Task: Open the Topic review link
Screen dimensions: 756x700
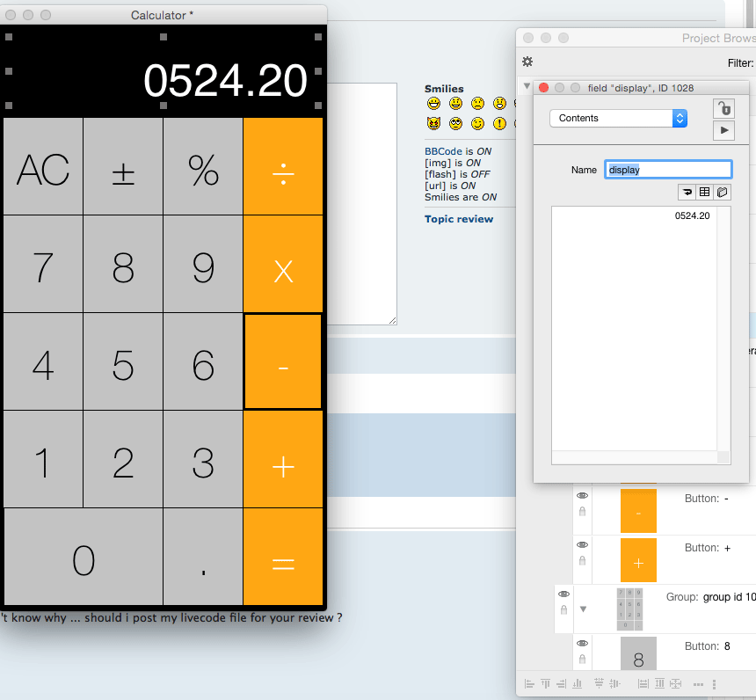Action: pyautogui.click(x=459, y=219)
